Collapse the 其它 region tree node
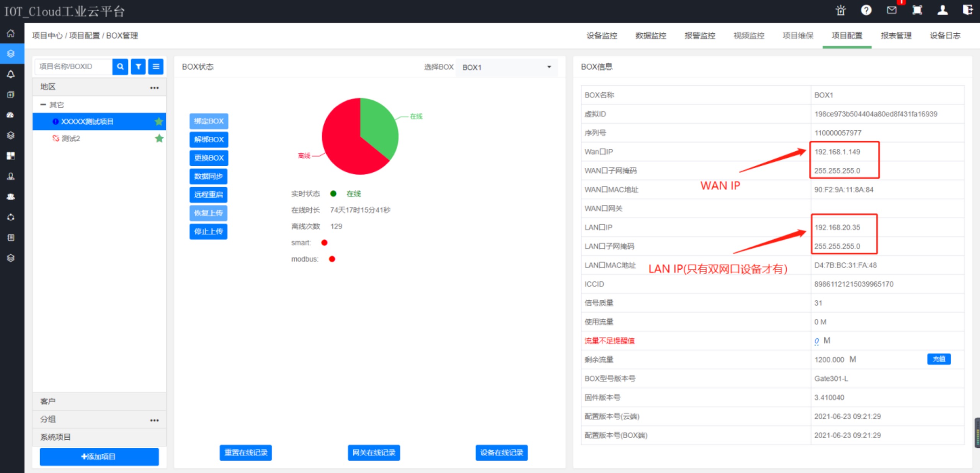The height and width of the screenshot is (473, 980). point(43,105)
